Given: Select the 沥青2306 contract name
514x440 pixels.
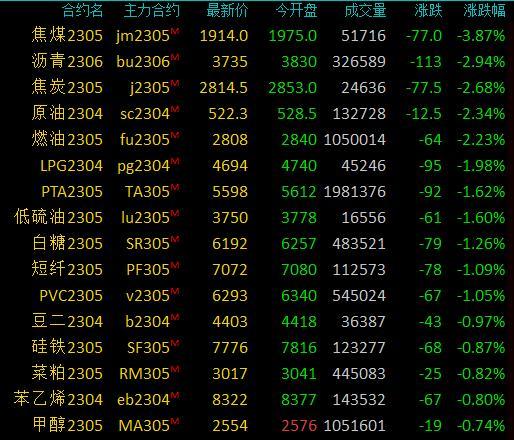Looking at the screenshot, I should tap(67, 61).
